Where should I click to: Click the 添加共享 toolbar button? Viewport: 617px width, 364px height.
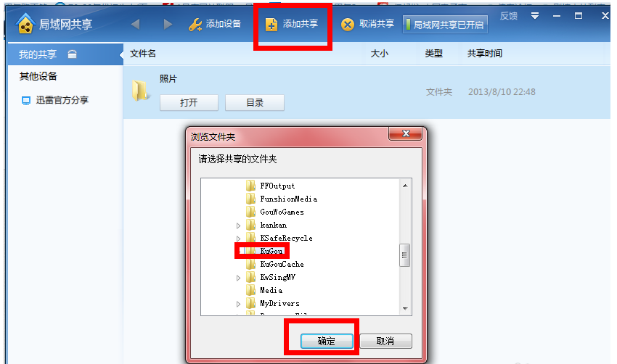[x=292, y=25]
